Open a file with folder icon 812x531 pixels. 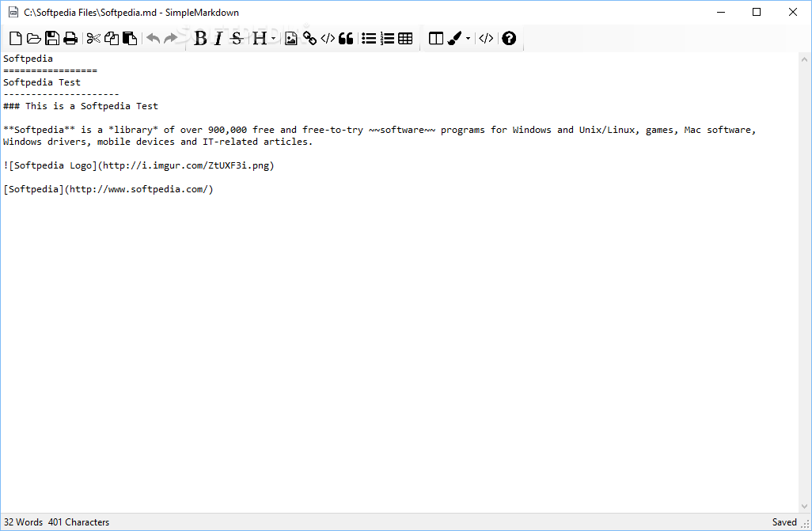coord(34,38)
